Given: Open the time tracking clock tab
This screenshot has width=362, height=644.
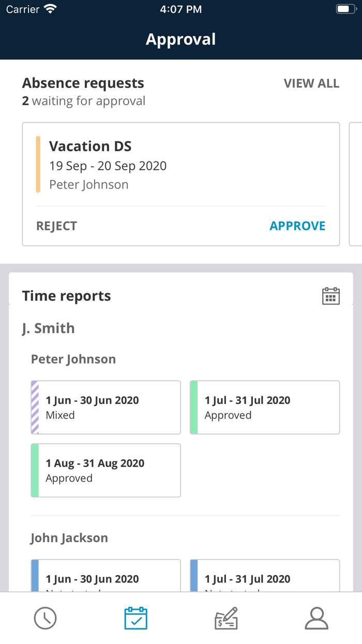Looking at the screenshot, I should [45, 618].
